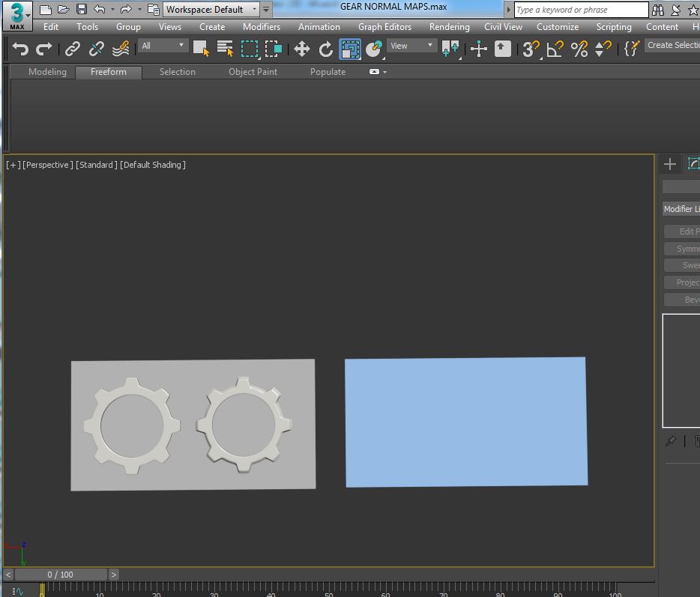The width and height of the screenshot is (700, 597).
Task: Choose the Select Object tool
Action: (201, 49)
